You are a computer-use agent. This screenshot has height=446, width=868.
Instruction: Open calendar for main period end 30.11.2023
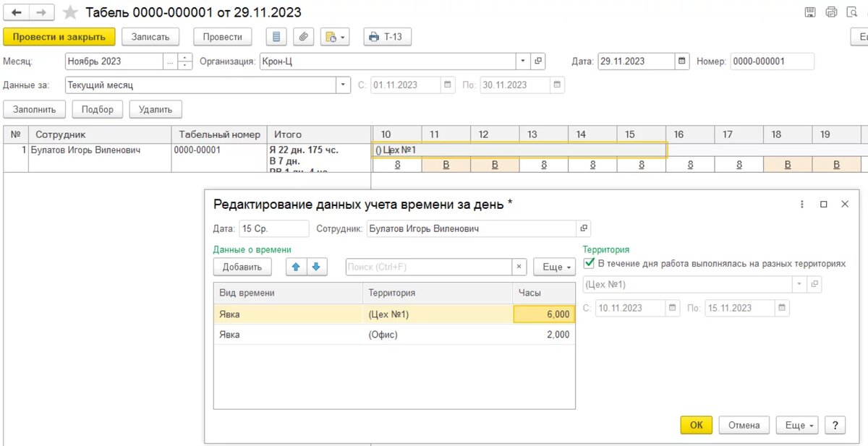tap(557, 85)
